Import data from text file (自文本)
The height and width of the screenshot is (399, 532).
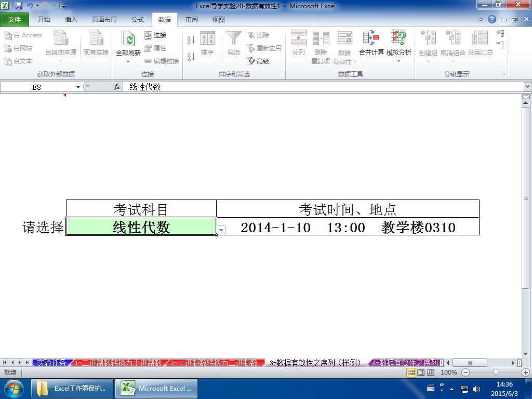18,61
